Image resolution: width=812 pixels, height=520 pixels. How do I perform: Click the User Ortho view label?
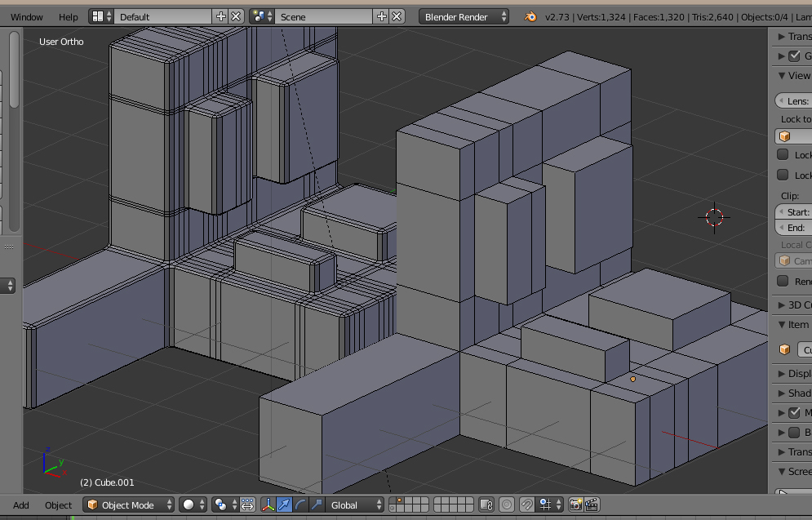[61, 42]
